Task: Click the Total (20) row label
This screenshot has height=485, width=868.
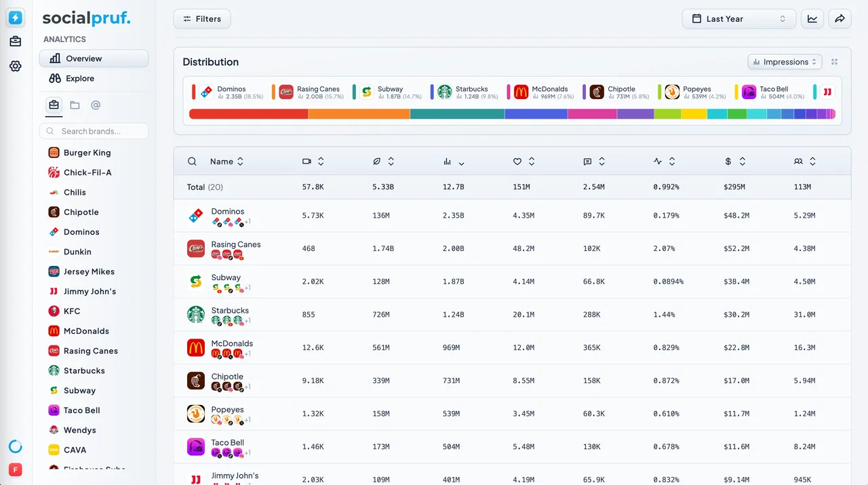Action: tap(205, 187)
